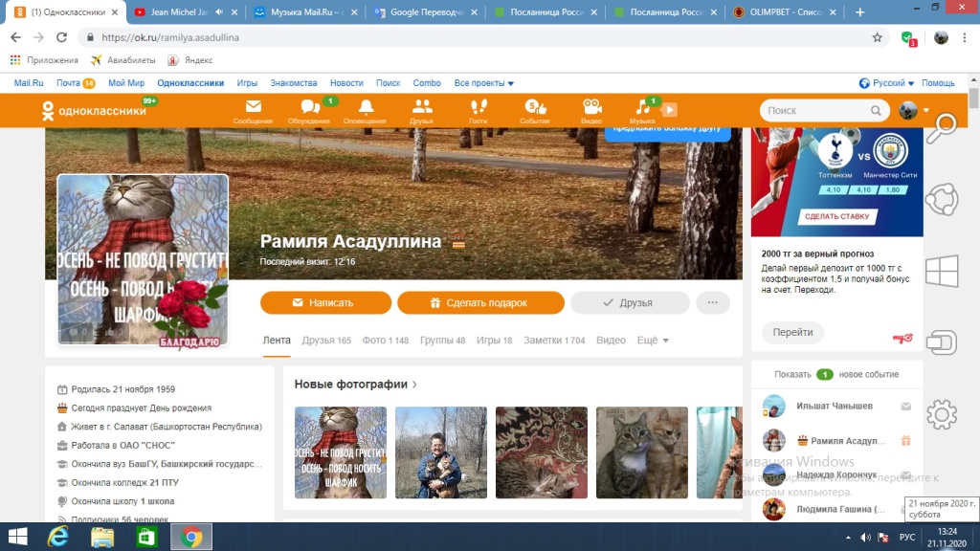This screenshot has height=551, width=980.
Task: Select the Друзья 165 tab
Action: 326,341
